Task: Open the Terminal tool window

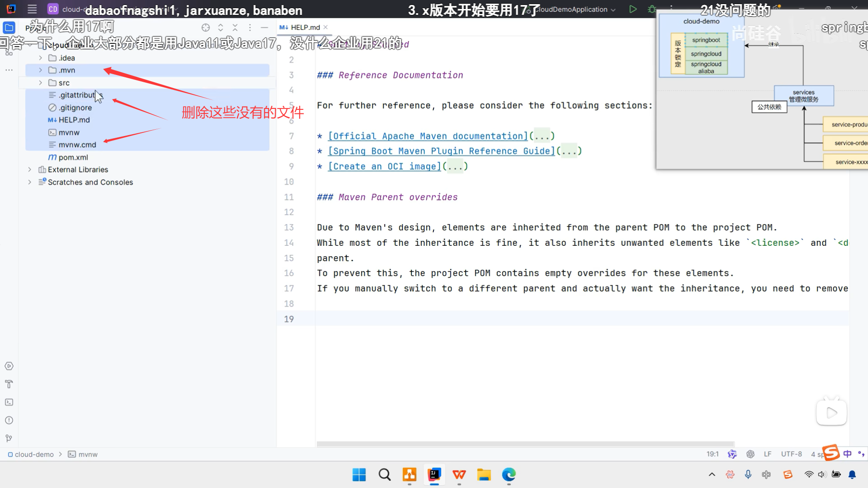Action: pos(9,402)
